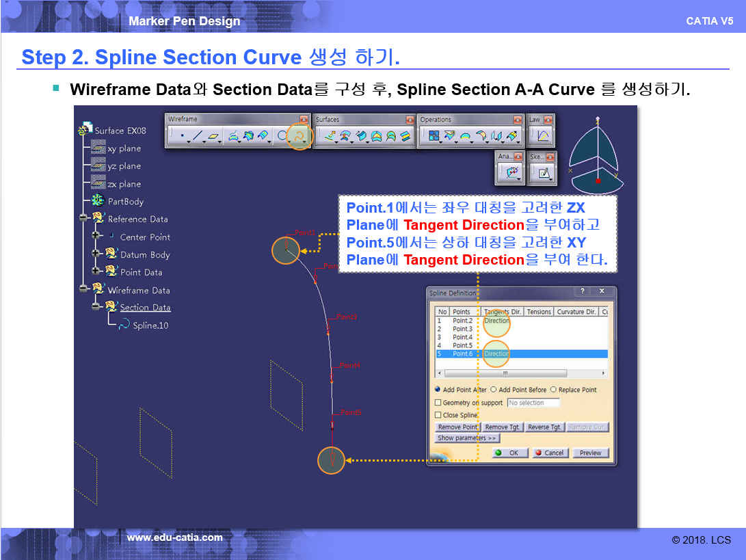Click the point list horizontal scrollbar

[505, 374]
